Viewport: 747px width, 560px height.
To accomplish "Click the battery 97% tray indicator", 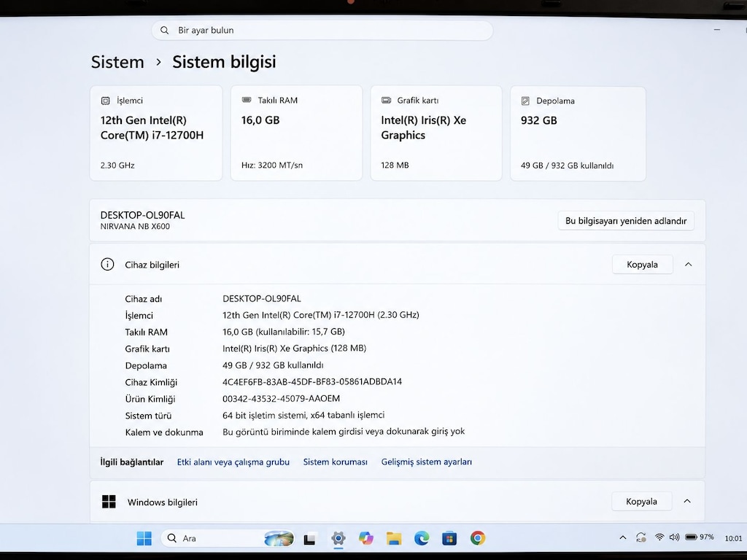I will click(700, 537).
